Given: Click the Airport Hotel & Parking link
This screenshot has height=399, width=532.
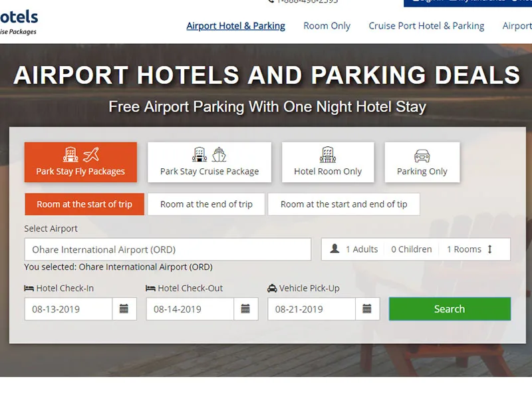Looking at the screenshot, I should [x=235, y=26].
